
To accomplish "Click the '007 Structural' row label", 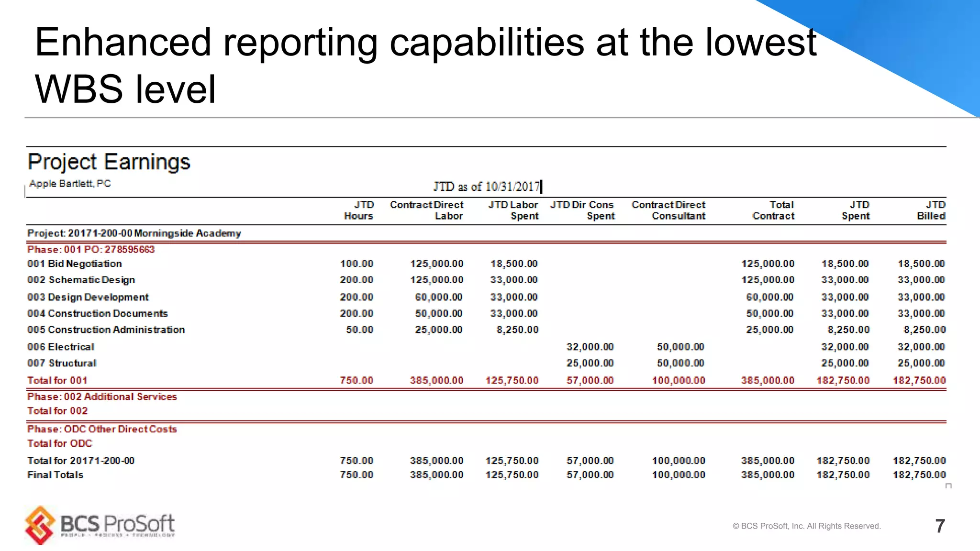I will 62,364.
